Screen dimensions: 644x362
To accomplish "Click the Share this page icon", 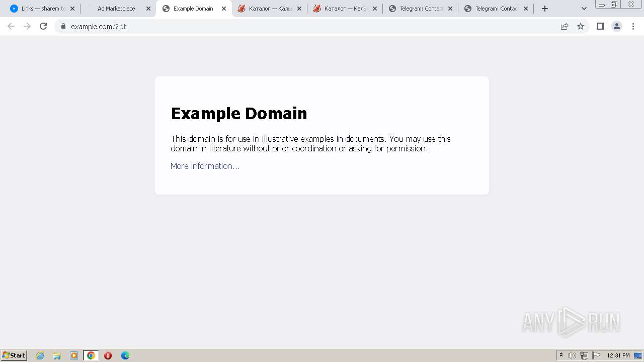I will click(565, 26).
